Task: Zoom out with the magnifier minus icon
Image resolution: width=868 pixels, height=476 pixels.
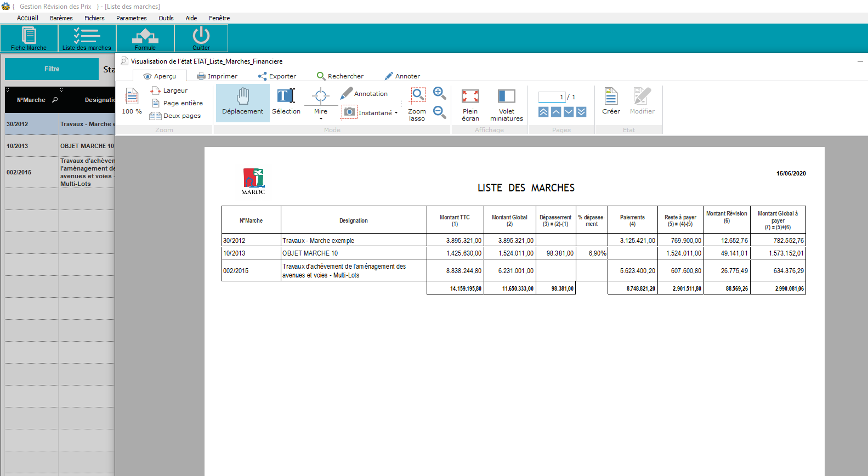Action: click(439, 112)
